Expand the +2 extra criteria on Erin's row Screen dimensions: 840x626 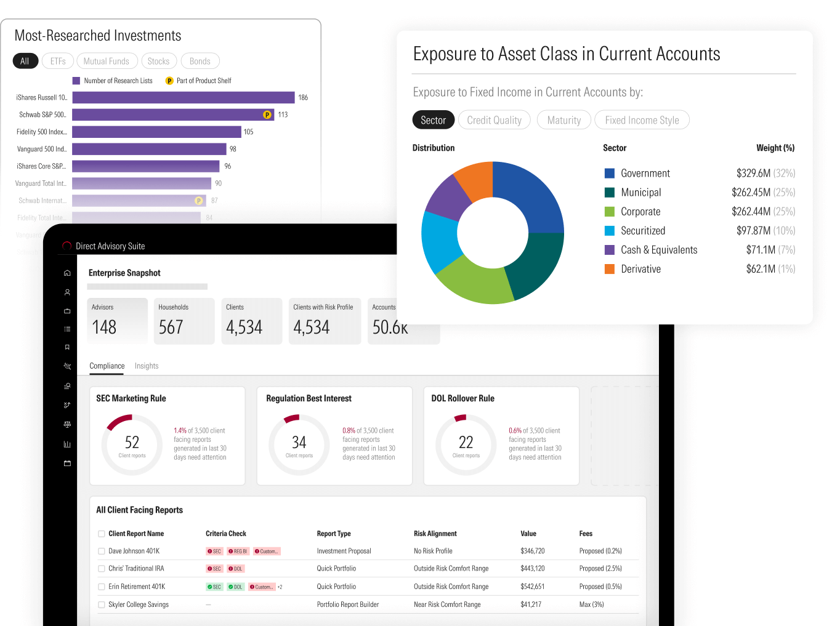coord(280,587)
